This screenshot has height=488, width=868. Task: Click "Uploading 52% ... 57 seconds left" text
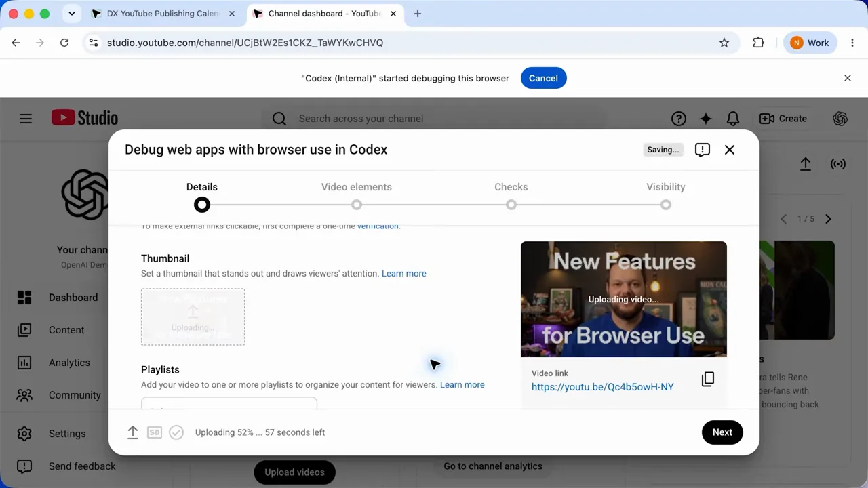[260, 432]
